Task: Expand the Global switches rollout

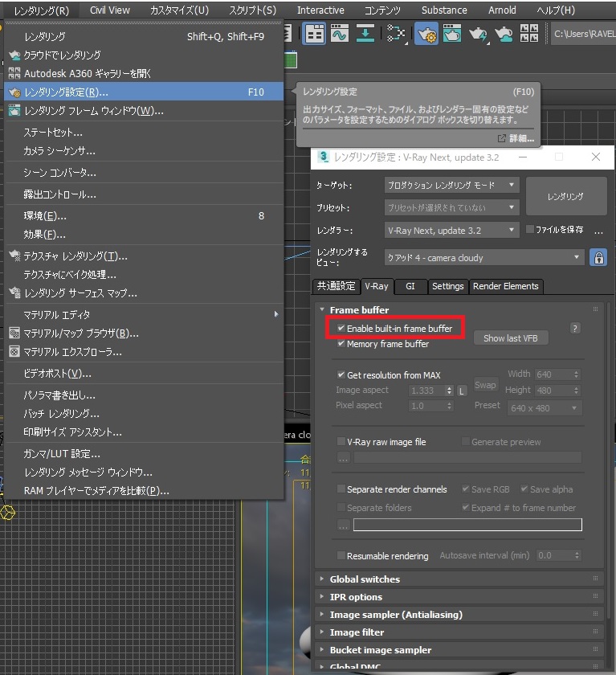Action: (322, 579)
